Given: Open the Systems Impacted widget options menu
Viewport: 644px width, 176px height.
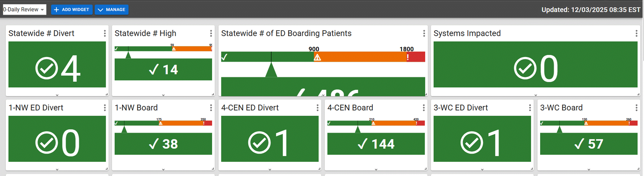Looking at the screenshot, I should (x=636, y=33).
